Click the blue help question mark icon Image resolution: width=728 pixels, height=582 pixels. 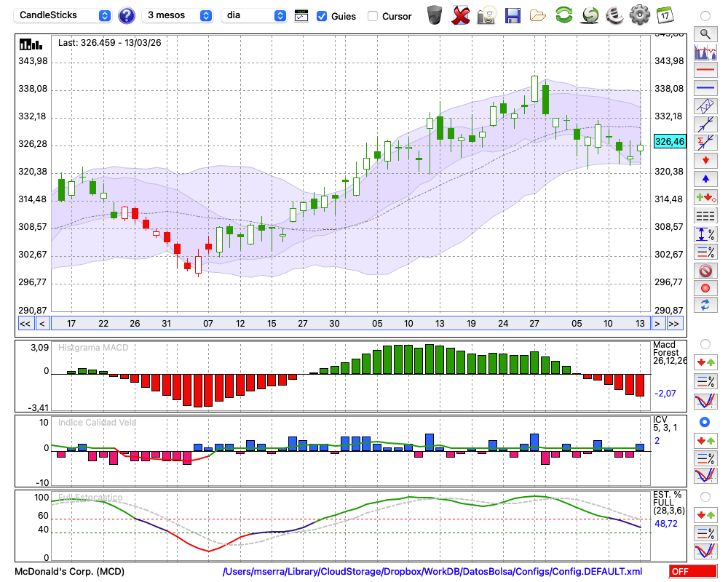pos(126,16)
